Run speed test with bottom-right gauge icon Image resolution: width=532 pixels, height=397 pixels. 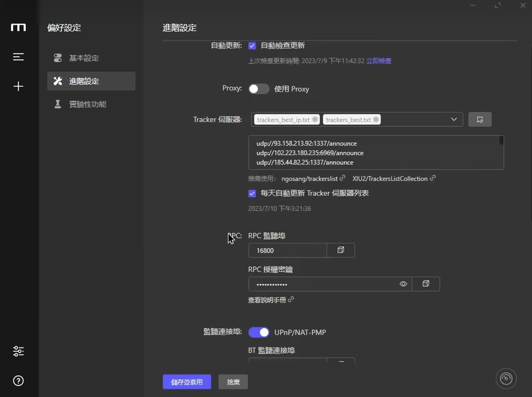[x=506, y=378]
